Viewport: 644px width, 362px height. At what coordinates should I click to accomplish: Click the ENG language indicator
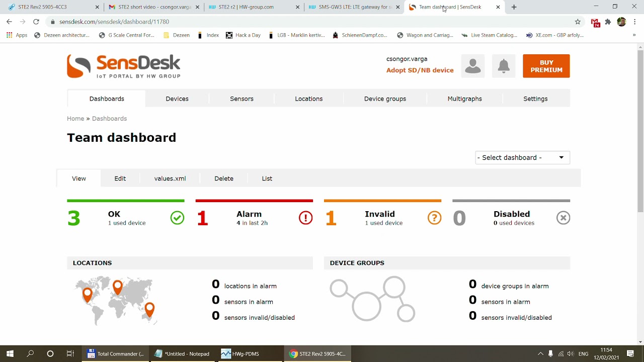(x=584, y=354)
